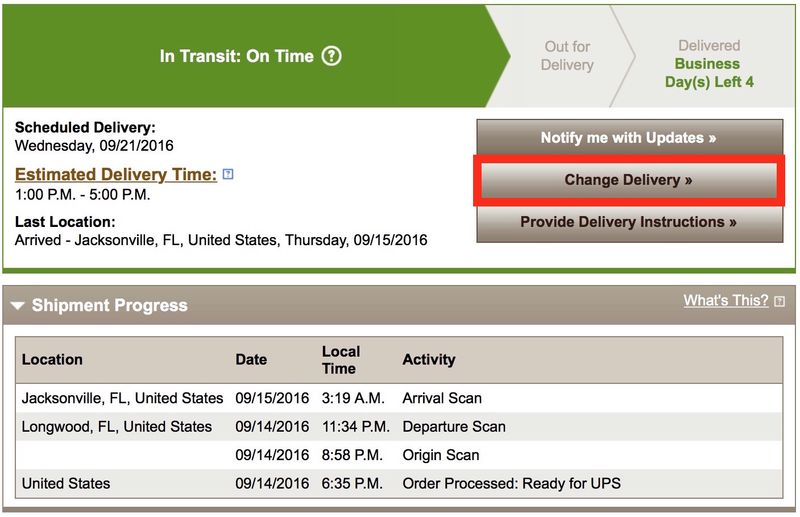Click the What's This help icon
This screenshot has width=800, height=517.
(779, 301)
